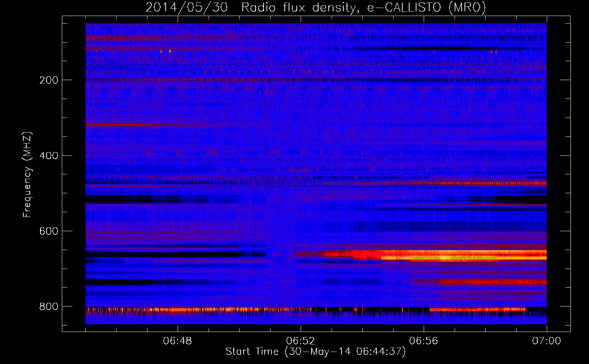Click the date '2014/05/30' in the title
This screenshot has width=589, height=364.
point(187,7)
